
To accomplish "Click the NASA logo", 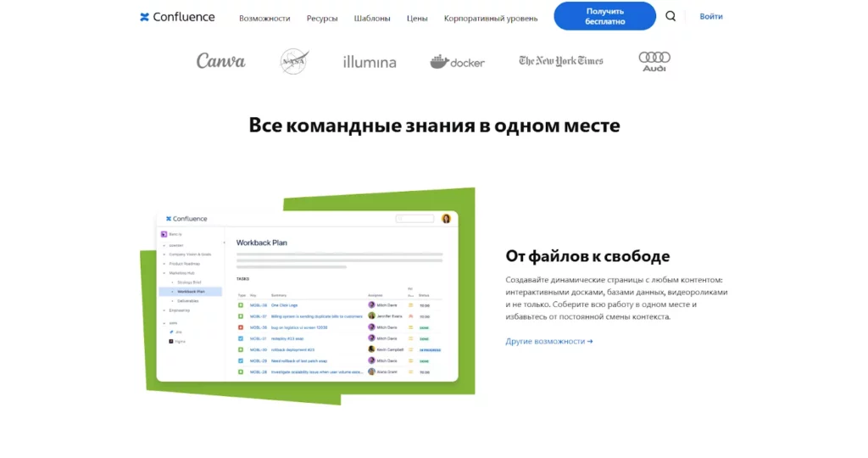I will pos(294,61).
